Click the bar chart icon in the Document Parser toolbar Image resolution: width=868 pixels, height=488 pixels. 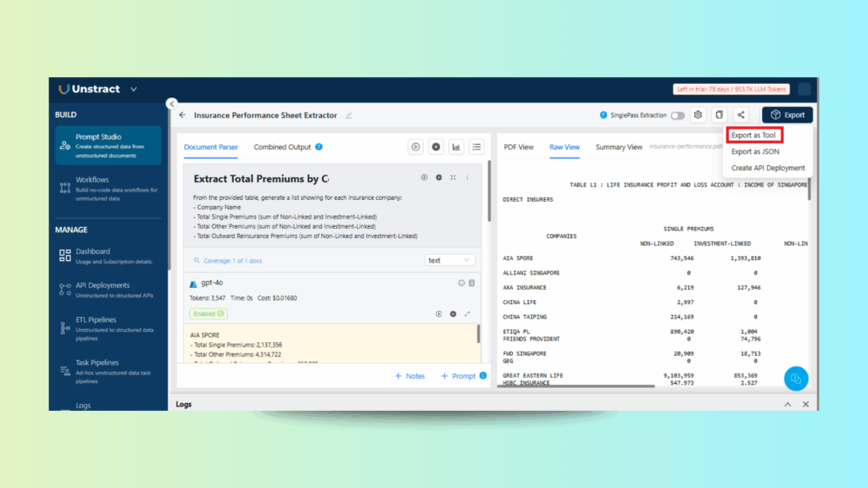click(x=457, y=147)
